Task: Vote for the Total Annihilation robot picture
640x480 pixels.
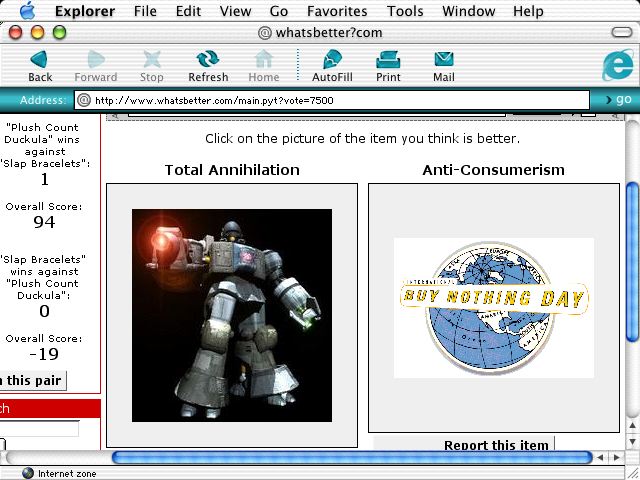Action: 232,315
